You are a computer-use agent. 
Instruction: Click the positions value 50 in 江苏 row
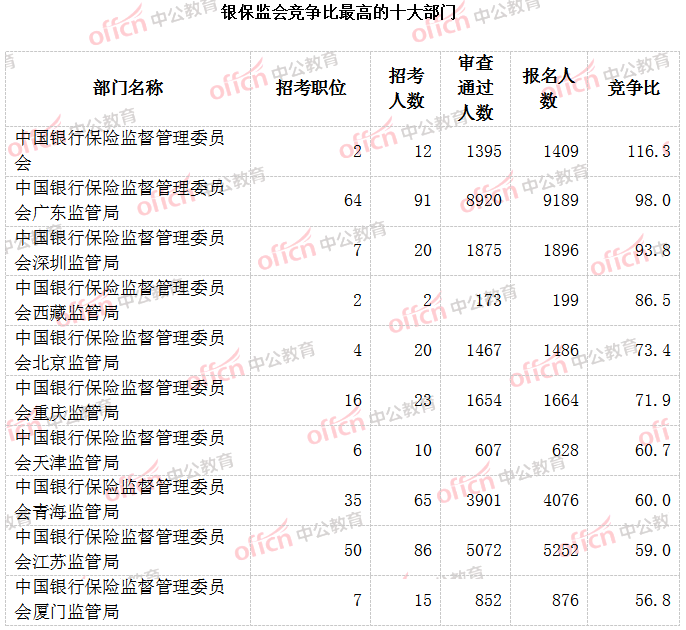pos(353,550)
